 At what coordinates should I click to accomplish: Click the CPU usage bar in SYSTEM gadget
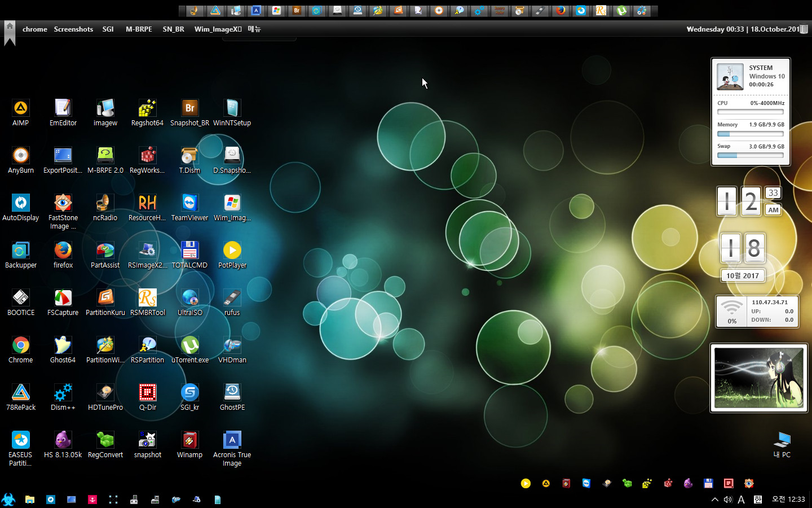click(x=751, y=112)
